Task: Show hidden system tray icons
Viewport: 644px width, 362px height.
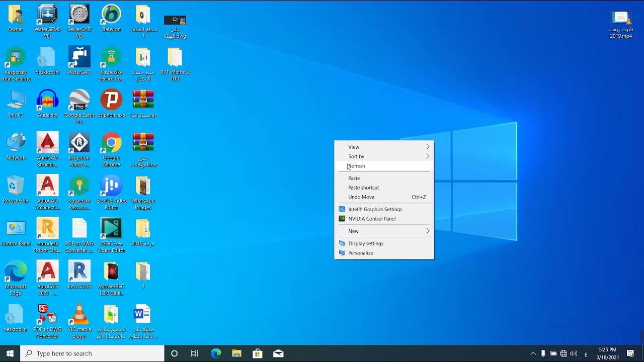Action: click(x=533, y=353)
